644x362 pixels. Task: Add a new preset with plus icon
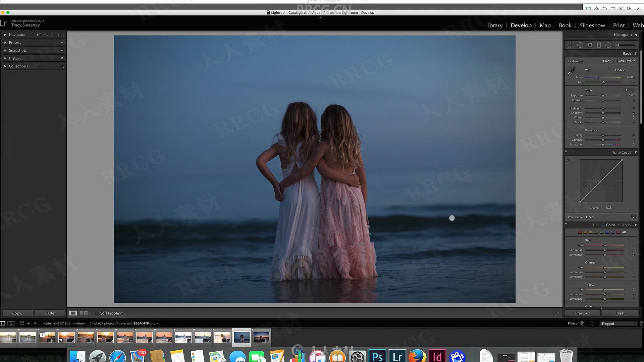coord(62,43)
